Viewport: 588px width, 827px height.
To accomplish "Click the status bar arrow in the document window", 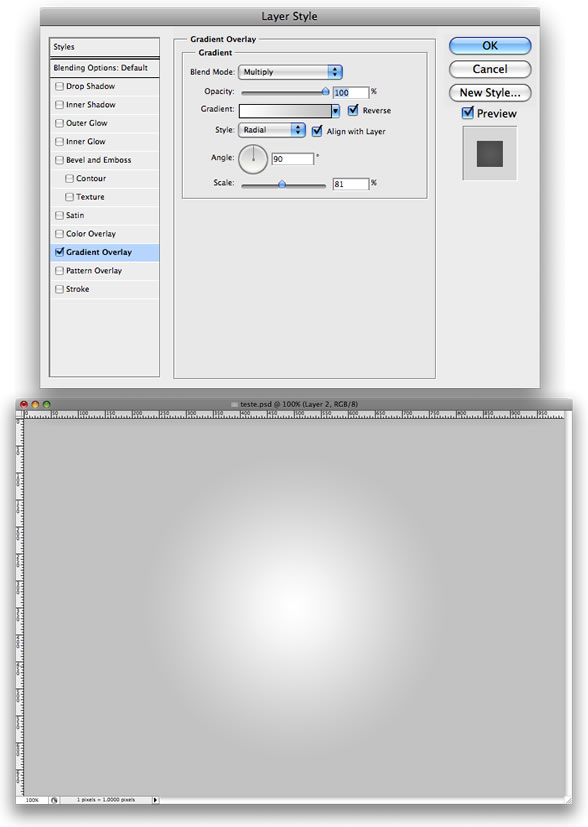I will coord(155,800).
